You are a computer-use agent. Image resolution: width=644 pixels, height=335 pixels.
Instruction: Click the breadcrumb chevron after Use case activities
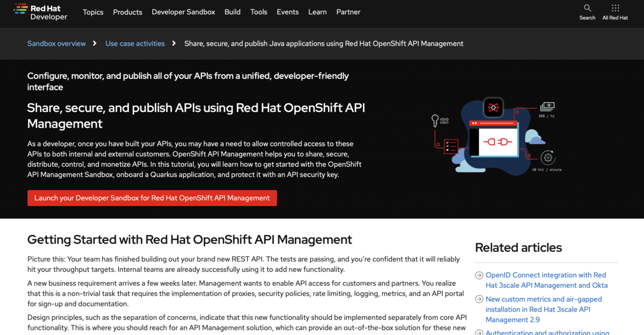click(x=173, y=43)
